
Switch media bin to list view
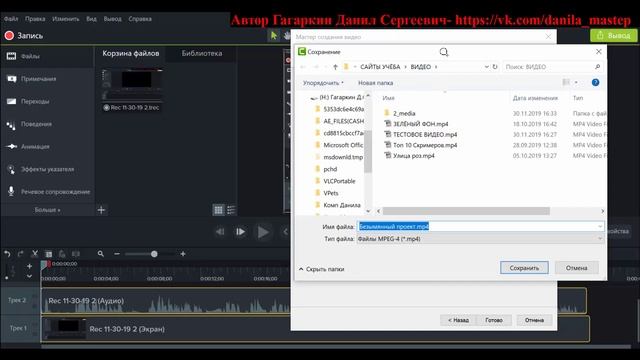[x=231, y=210]
